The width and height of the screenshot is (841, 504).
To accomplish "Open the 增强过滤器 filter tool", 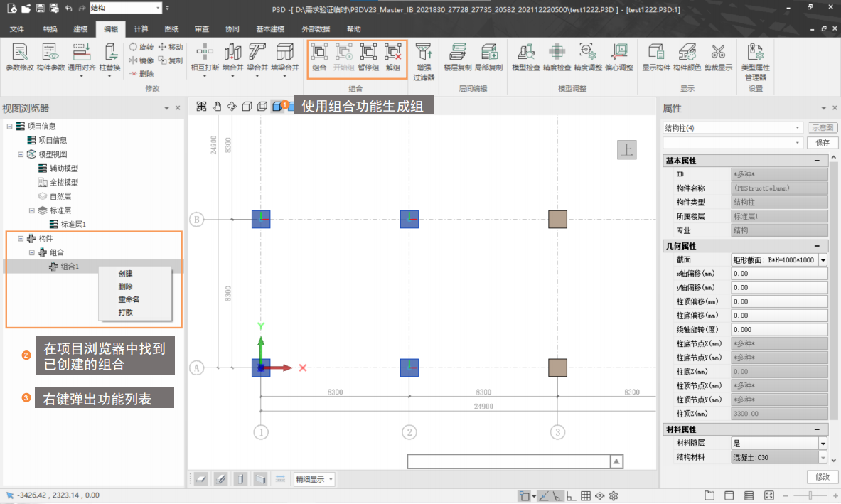I will [x=424, y=60].
